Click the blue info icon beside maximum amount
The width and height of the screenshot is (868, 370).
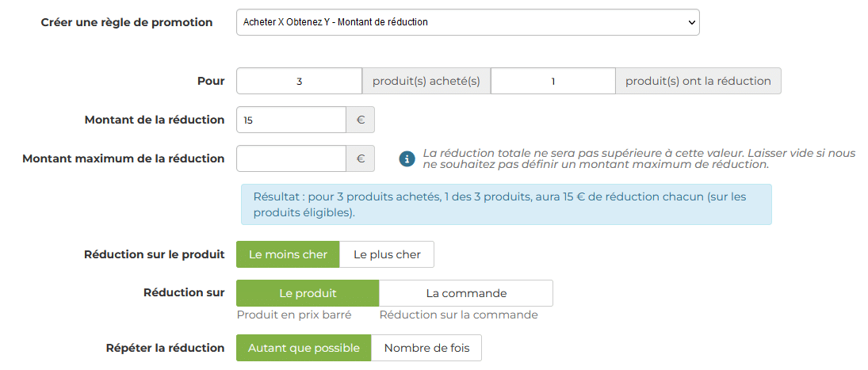[x=407, y=158]
